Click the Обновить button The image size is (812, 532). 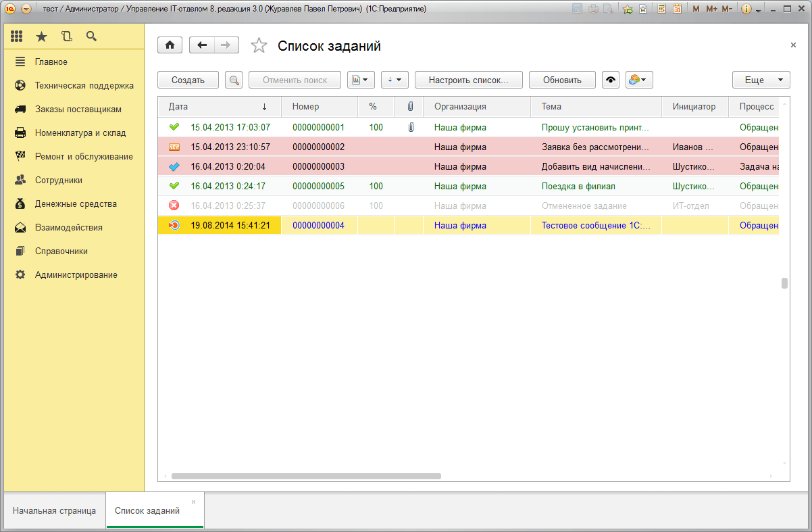coord(562,80)
